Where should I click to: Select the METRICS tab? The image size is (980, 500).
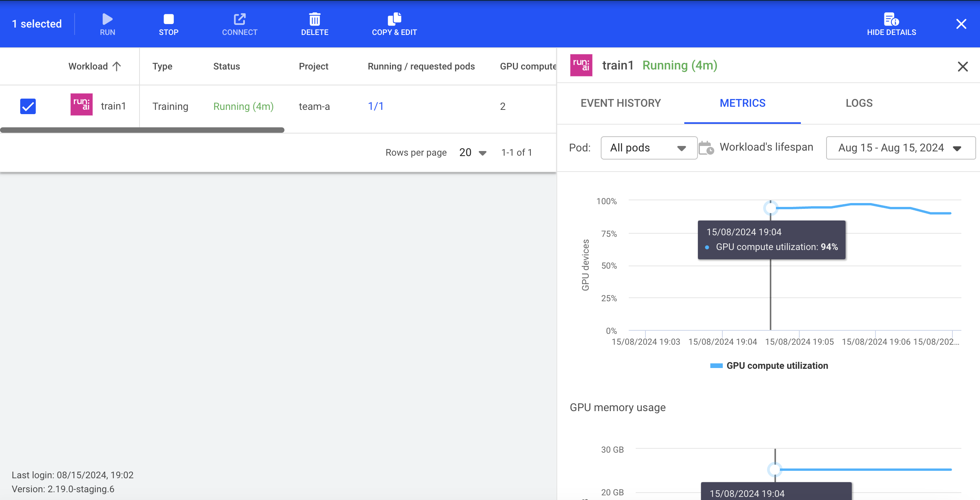742,103
